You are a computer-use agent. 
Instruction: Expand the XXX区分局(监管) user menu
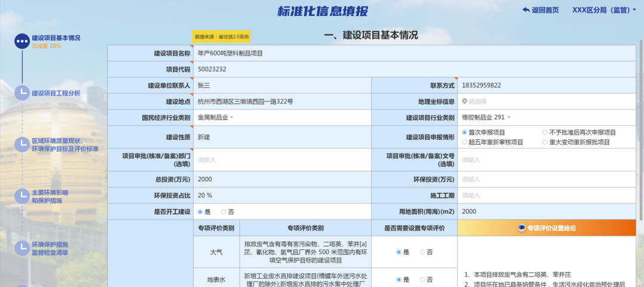(x=603, y=10)
